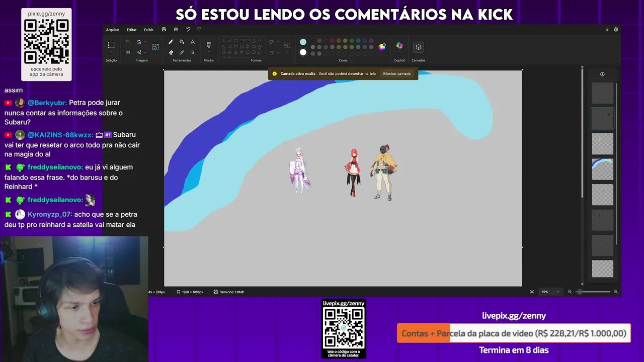
Task: Click the account profile icon
Action: [x=607, y=30]
